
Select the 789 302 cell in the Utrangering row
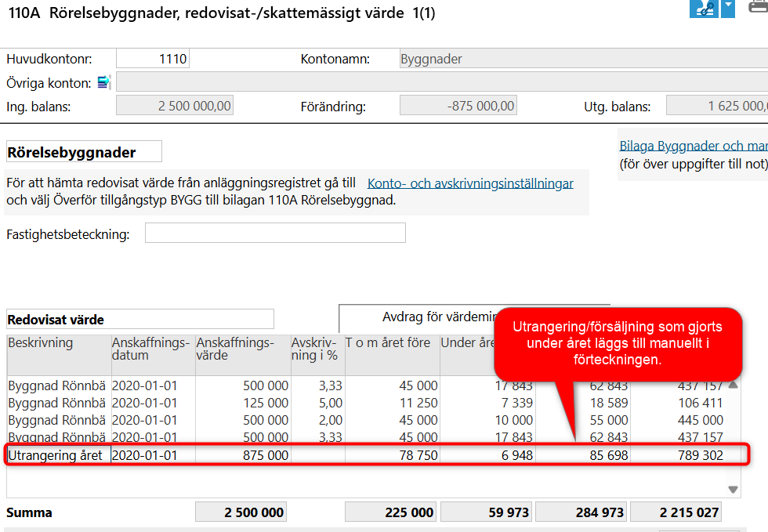tap(677, 455)
